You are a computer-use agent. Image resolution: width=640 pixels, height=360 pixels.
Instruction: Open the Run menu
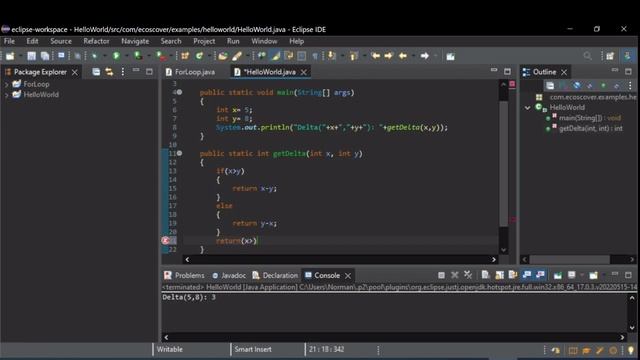click(x=233, y=41)
